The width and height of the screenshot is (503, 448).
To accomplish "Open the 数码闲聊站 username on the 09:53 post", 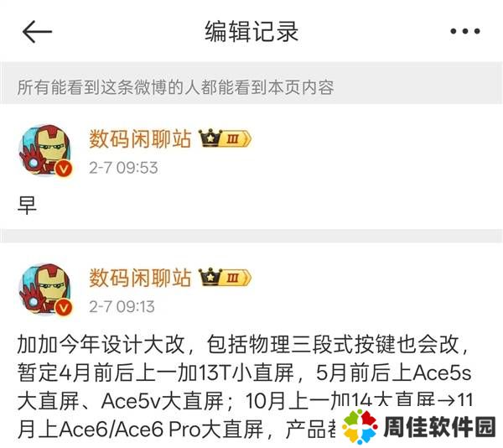I will pos(140,138).
